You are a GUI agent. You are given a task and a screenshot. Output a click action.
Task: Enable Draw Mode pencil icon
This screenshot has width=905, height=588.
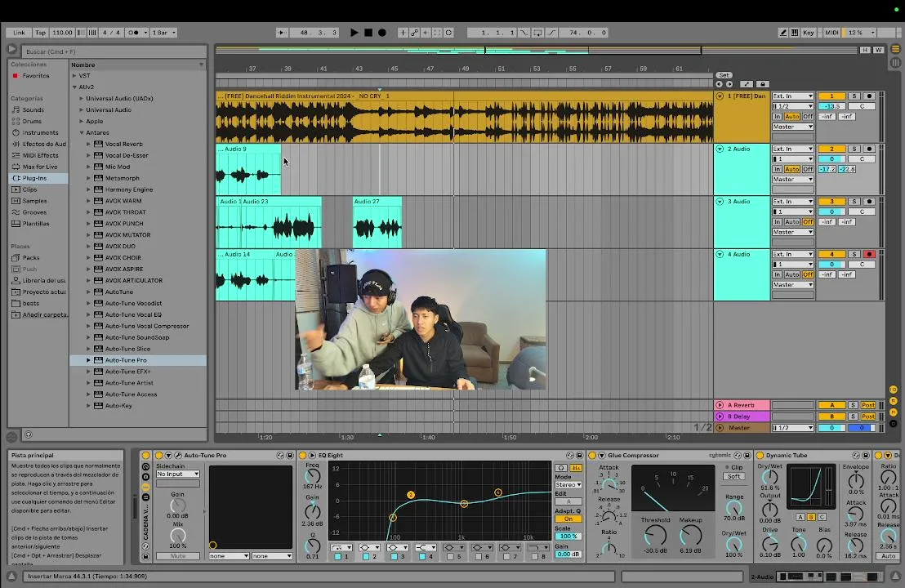(x=782, y=33)
